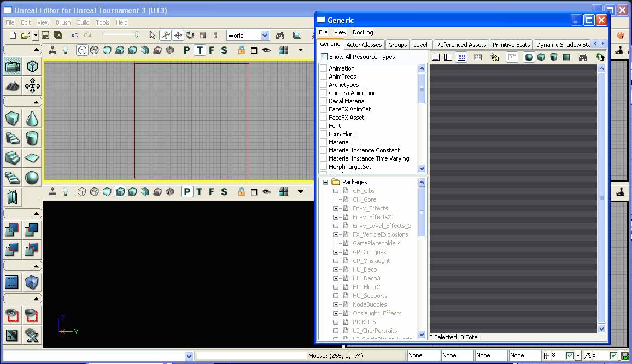Open the World coordinate system dropdown

pyautogui.click(x=265, y=36)
